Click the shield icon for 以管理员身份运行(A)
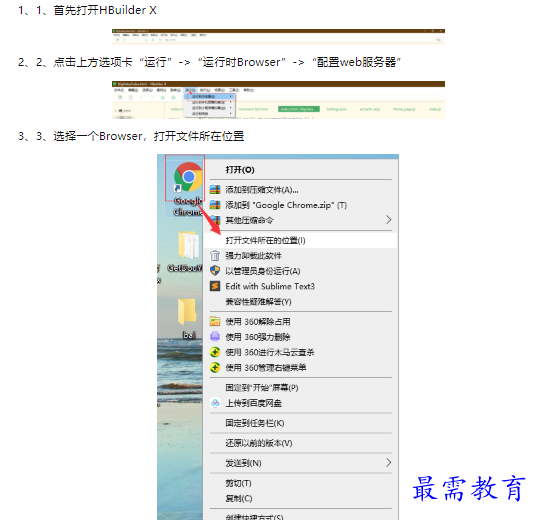This screenshot has height=520, width=534. 215,271
